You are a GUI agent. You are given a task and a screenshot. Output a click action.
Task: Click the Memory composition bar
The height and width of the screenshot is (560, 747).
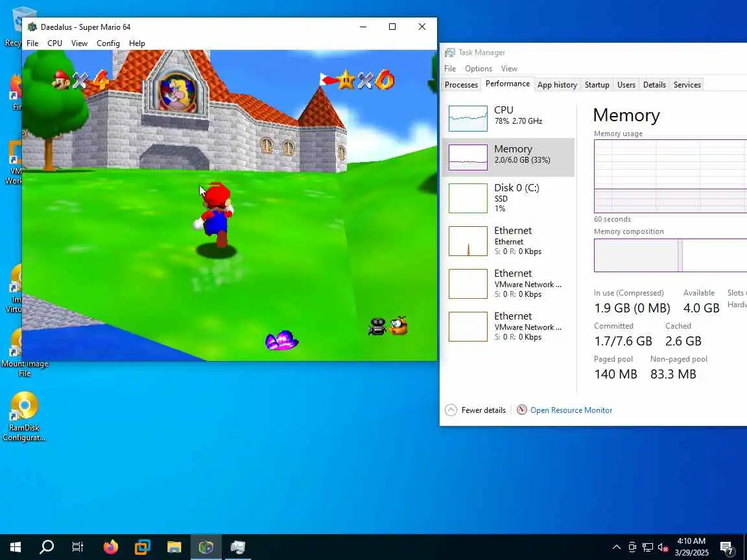tap(670, 255)
